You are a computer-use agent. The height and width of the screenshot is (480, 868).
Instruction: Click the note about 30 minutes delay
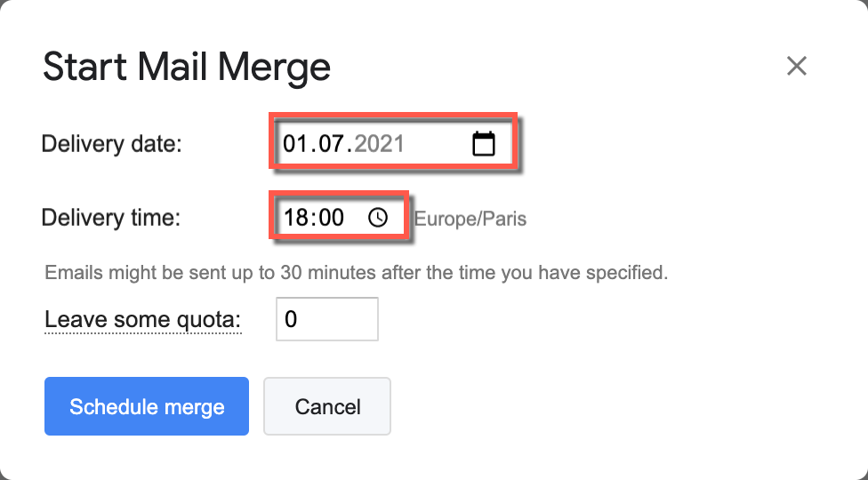(356, 272)
